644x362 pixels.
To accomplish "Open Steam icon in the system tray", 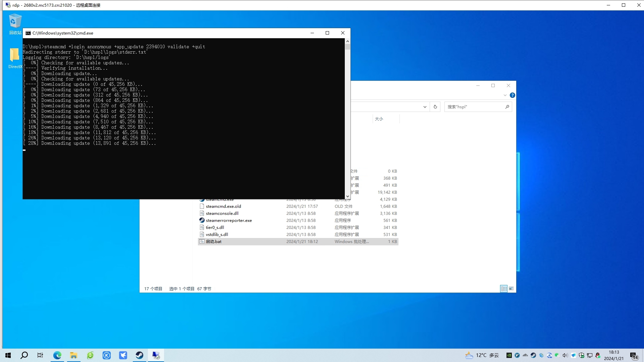I will [x=533, y=355].
